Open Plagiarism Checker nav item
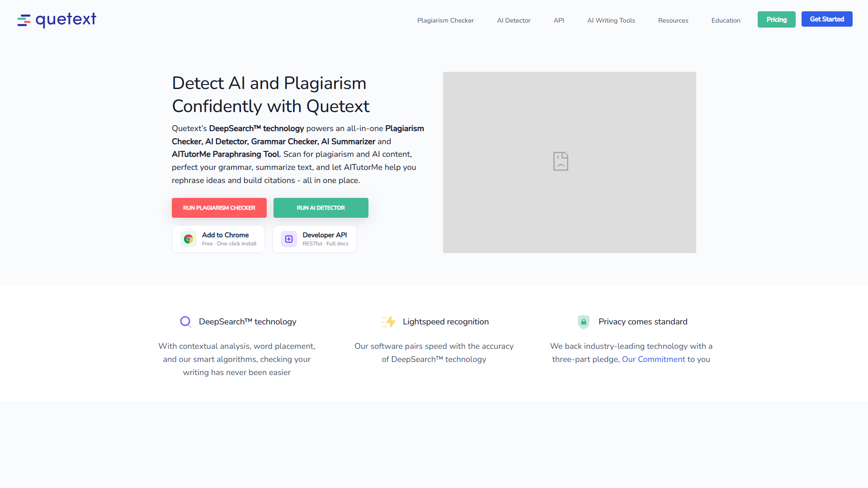 (445, 20)
